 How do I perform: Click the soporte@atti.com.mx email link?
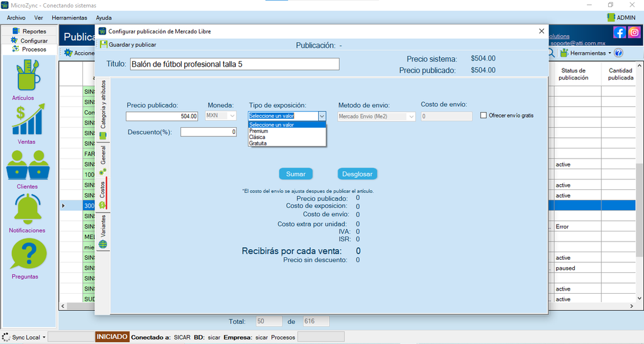pyautogui.click(x=577, y=43)
